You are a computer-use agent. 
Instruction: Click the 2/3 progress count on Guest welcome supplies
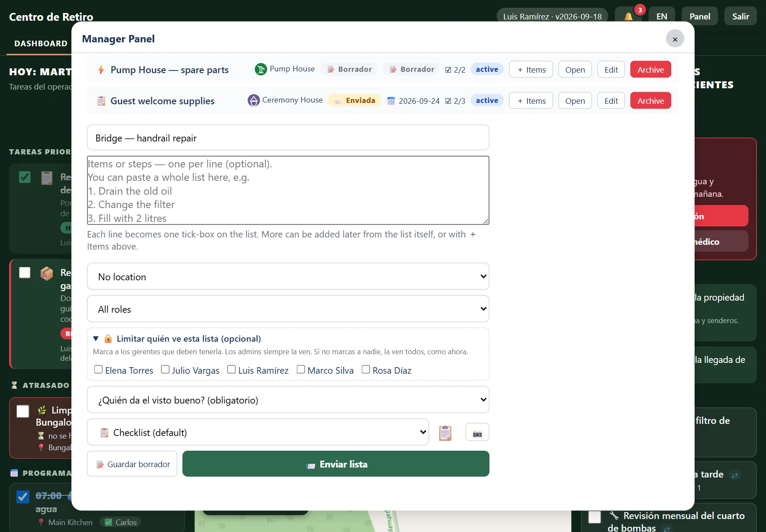[455, 101]
